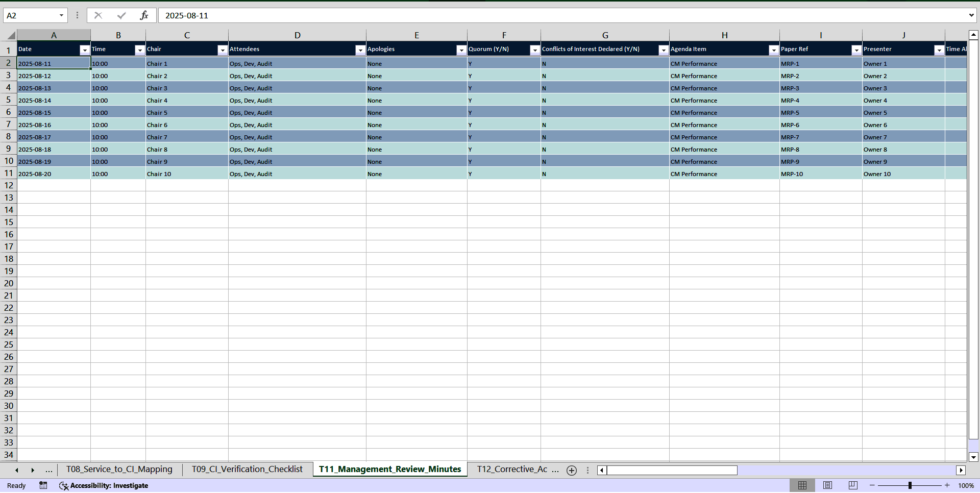
Task: Open the Presenter column filter dropdown
Action: [x=939, y=50]
